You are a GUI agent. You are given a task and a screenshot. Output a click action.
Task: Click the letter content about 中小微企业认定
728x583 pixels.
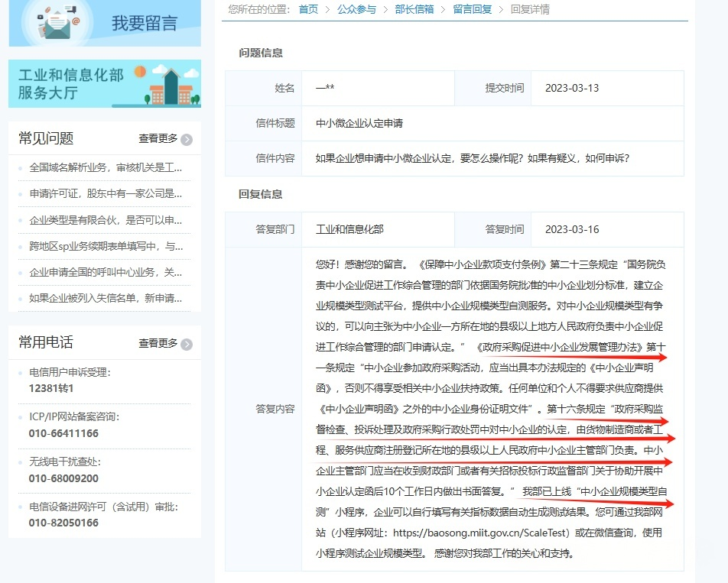[x=472, y=159]
